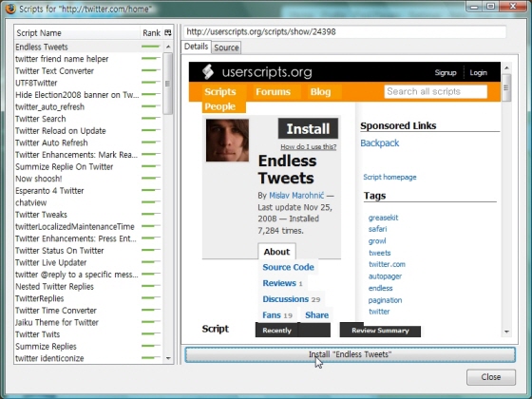
Task: Click details page scroll-down arrow
Action: [506, 332]
